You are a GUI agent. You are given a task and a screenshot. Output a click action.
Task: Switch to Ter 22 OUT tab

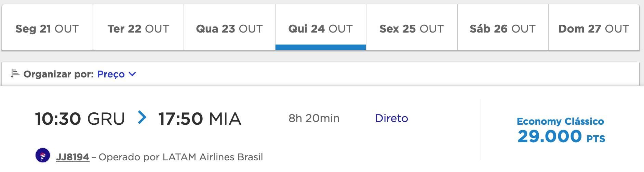pyautogui.click(x=138, y=29)
